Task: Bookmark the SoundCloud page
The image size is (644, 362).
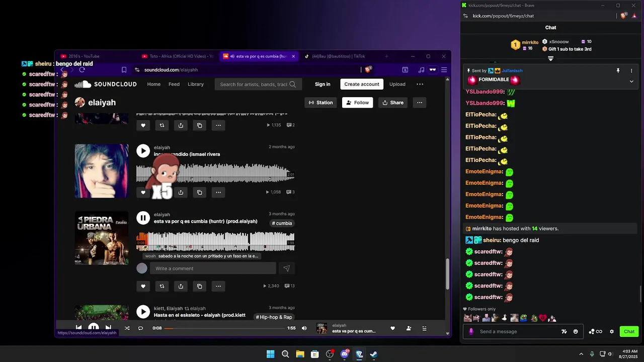Action: tap(124, 70)
